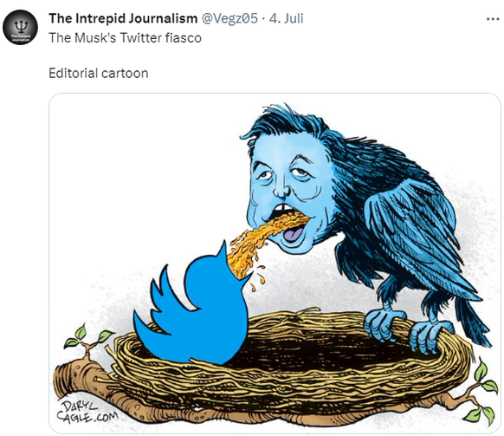This screenshot has width=504, height=436.
Task: Click the green leaves on right branch
Action: tap(482, 391)
